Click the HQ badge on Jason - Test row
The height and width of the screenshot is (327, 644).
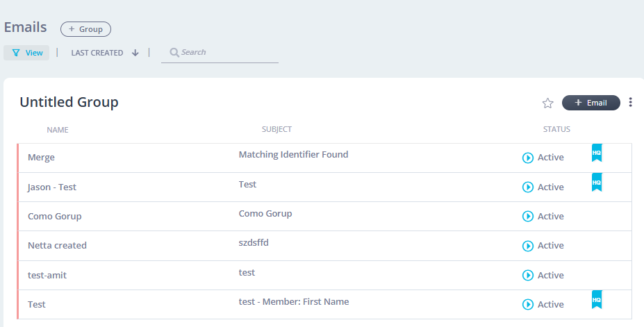(x=596, y=181)
